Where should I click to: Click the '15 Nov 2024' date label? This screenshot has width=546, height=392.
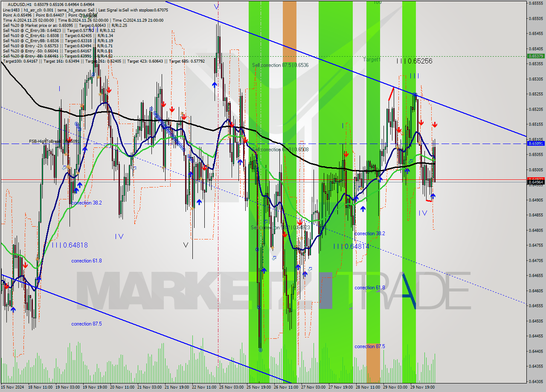[x=12, y=388]
